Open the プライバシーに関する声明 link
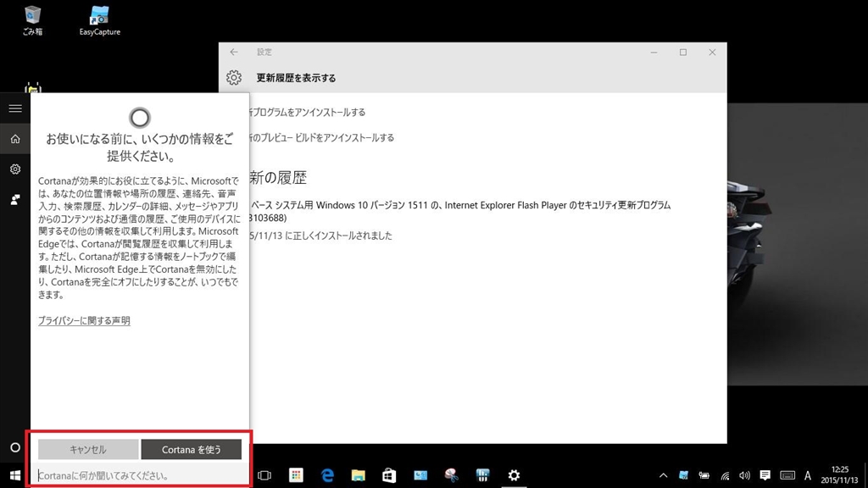The width and height of the screenshot is (868, 488). coord(84,320)
